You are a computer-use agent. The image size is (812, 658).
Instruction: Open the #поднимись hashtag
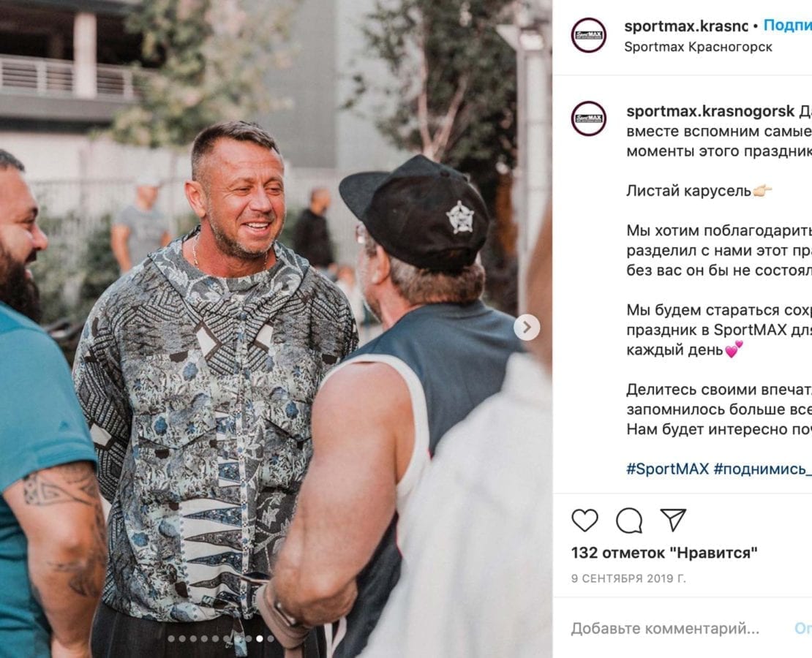(762, 469)
